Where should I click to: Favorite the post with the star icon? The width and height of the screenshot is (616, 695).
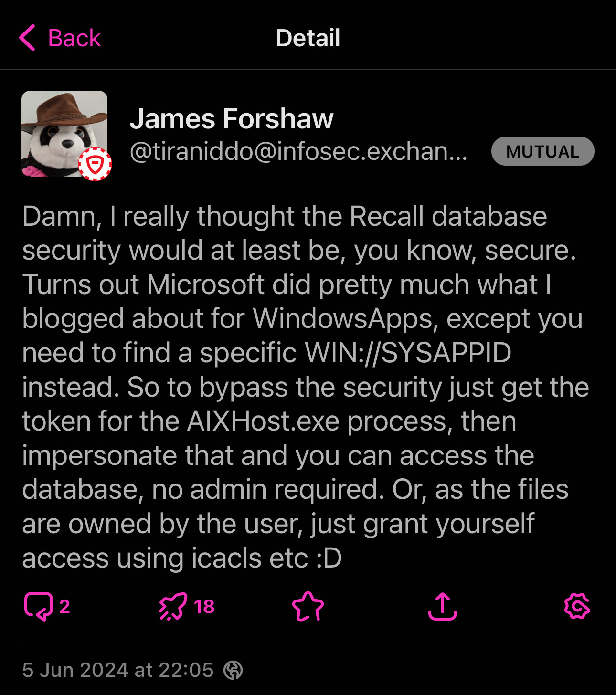308,606
